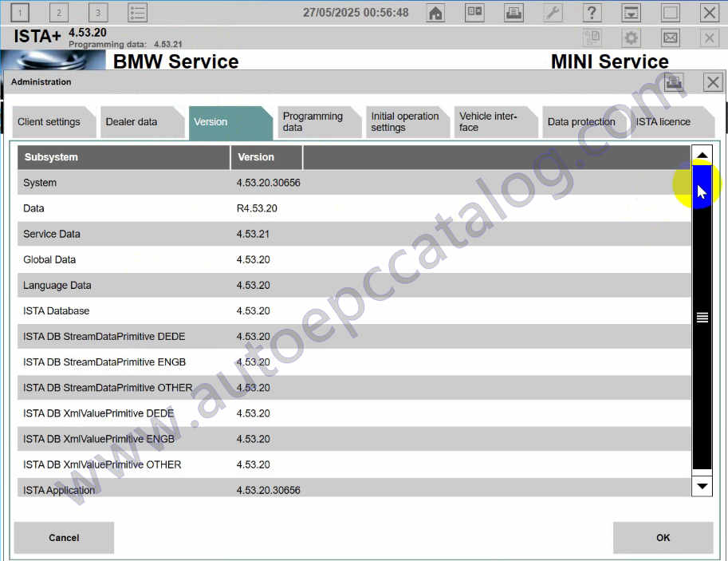Print the Administration dialog contents
Viewport: 728px width, 561px height.
point(674,82)
